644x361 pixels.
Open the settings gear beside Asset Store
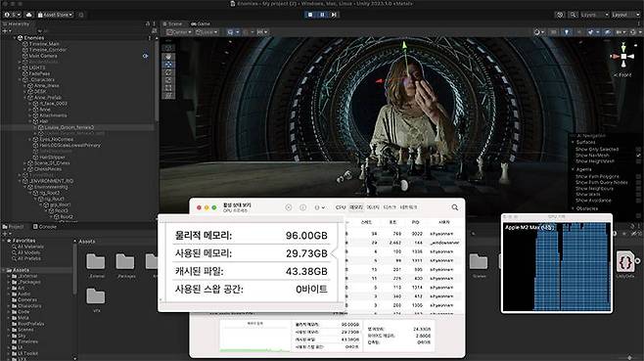[x=81, y=15]
